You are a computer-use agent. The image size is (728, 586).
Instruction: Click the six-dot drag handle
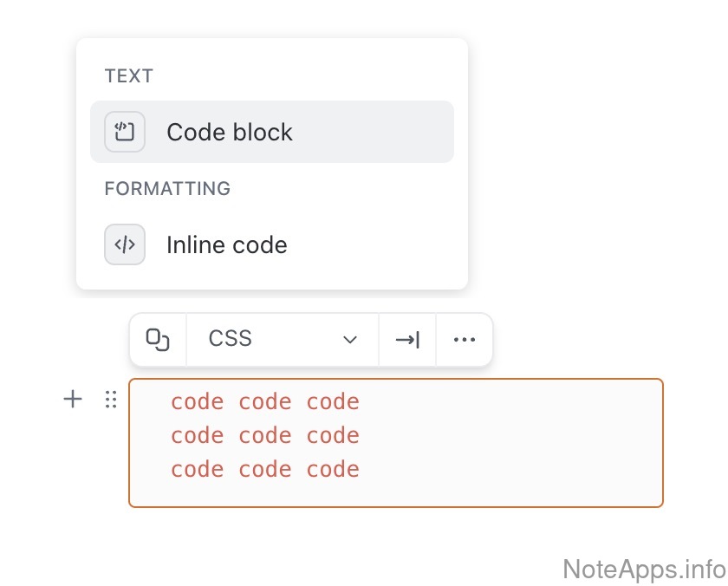[110, 400]
